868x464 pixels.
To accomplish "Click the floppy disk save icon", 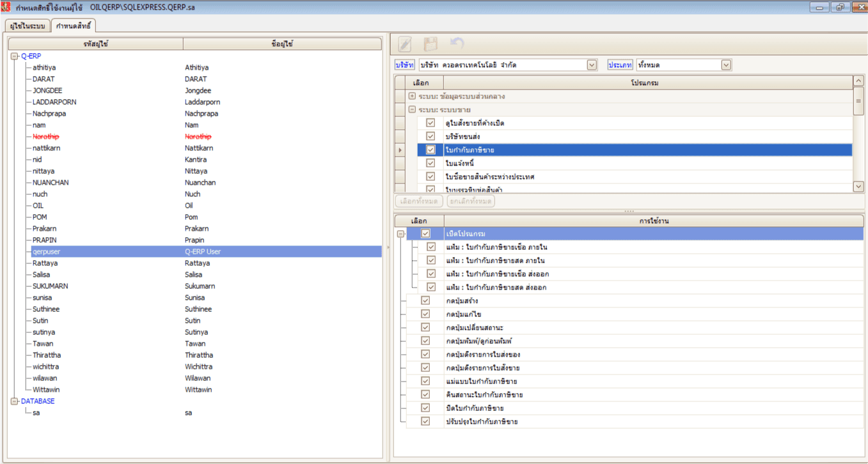I will [x=430, y=44].
